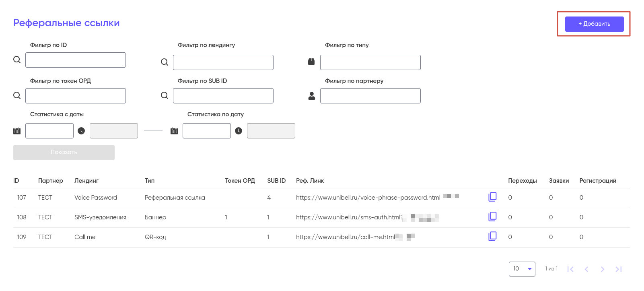The height and width of the screenshot is (291, 644).
Task: Click calendar icon for end date
Action: (174, 131)
